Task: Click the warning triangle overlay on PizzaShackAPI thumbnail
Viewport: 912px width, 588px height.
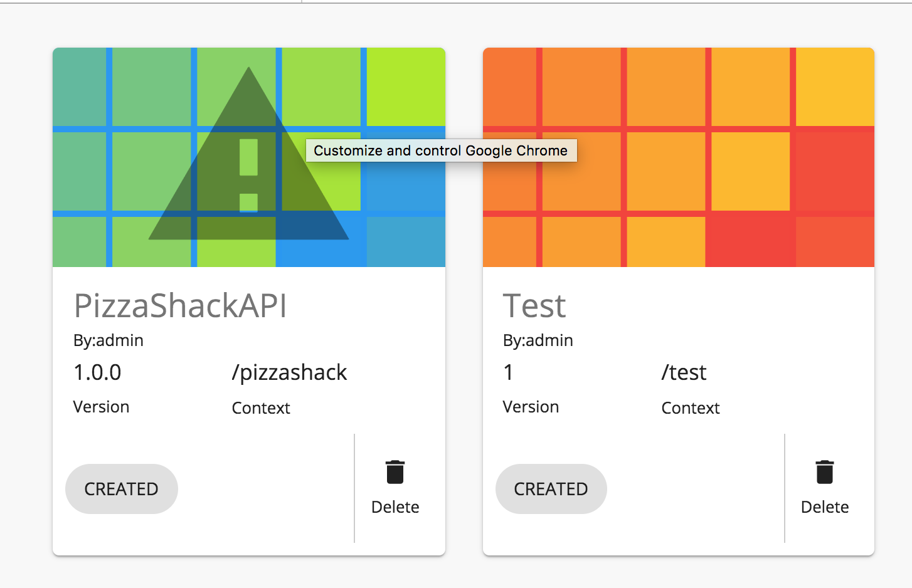Action: pyautogui.click(x=249, y=176)
